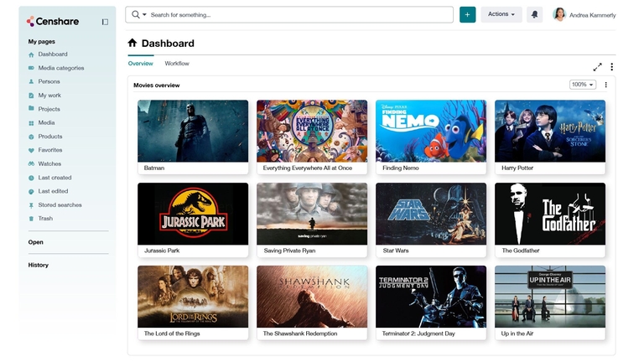Open the Harry Potter thumbnail
Screen dimensions: 644x362
(550, 131)
